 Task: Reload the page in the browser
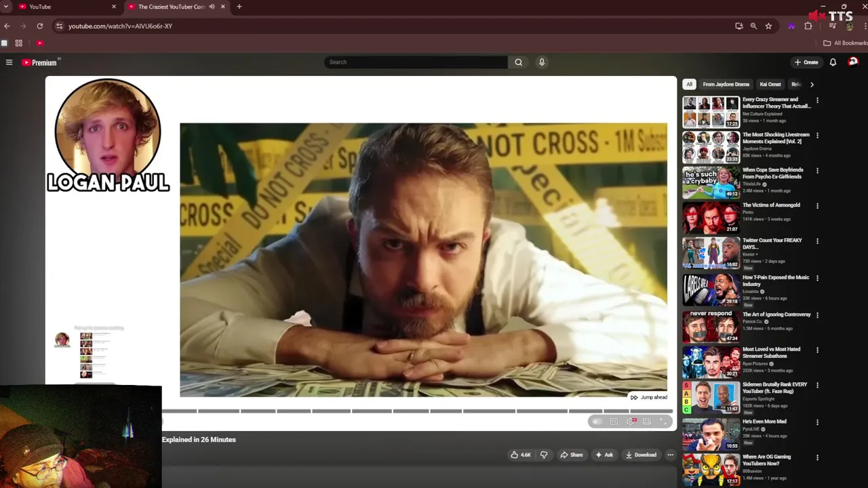[x=40, y=26]
